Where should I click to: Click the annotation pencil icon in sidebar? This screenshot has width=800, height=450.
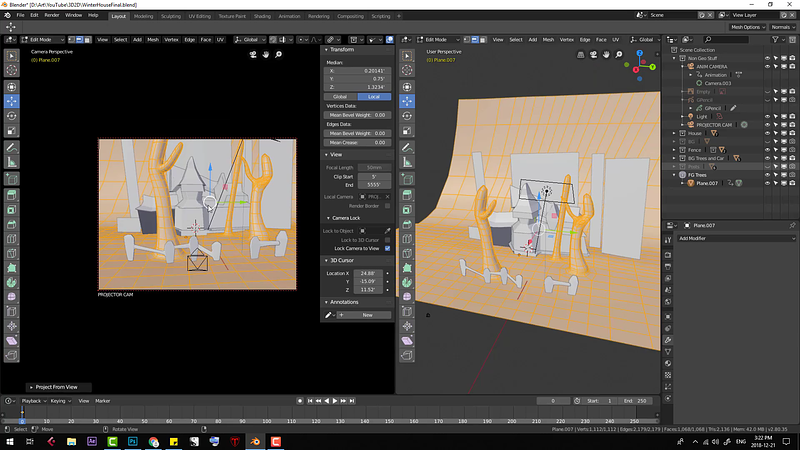pyautogui.click(x=329, y=315)
